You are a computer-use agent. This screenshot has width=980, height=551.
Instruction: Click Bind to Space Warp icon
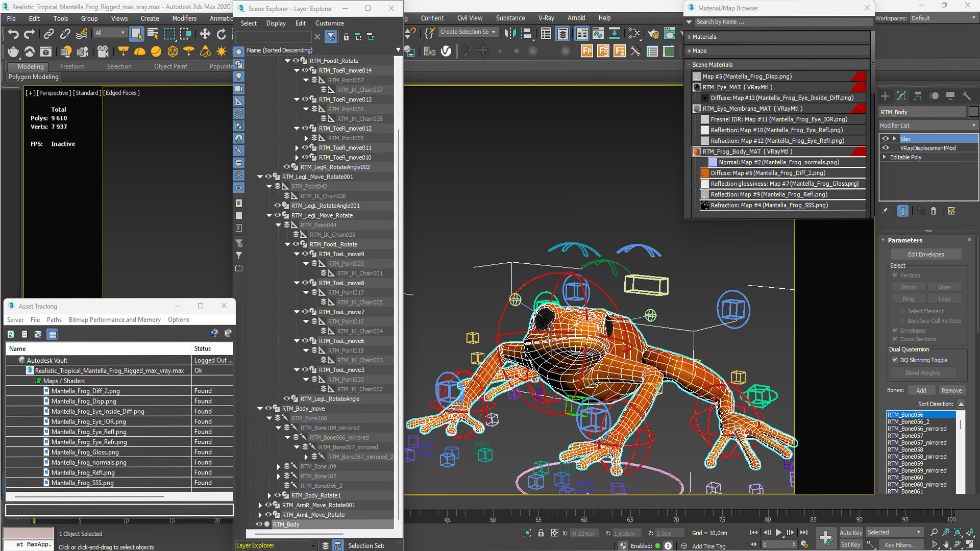point(82,34)
